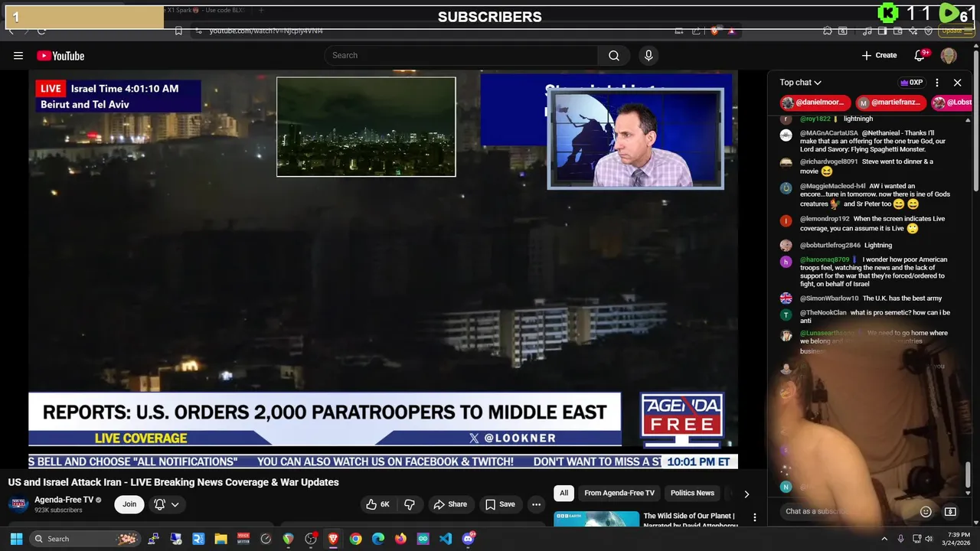Open the 0XP channel points badge
The height and width of the screenshot is (551, 980).
(x=911, y=83)
